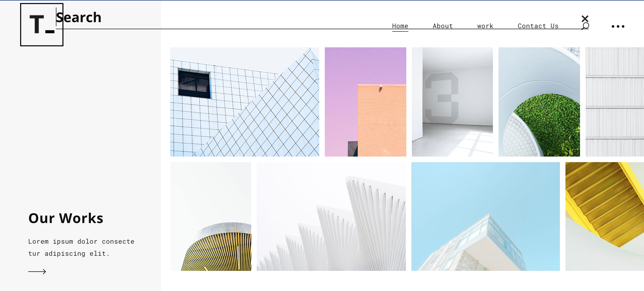Viewport: 644px width, 291px height.
Task: Navigate to the work page link
Action: tap(485, 26)
